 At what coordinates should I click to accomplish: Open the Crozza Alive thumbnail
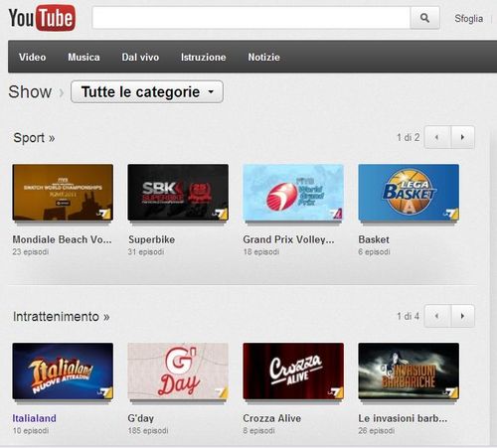[x=293, y=372]
